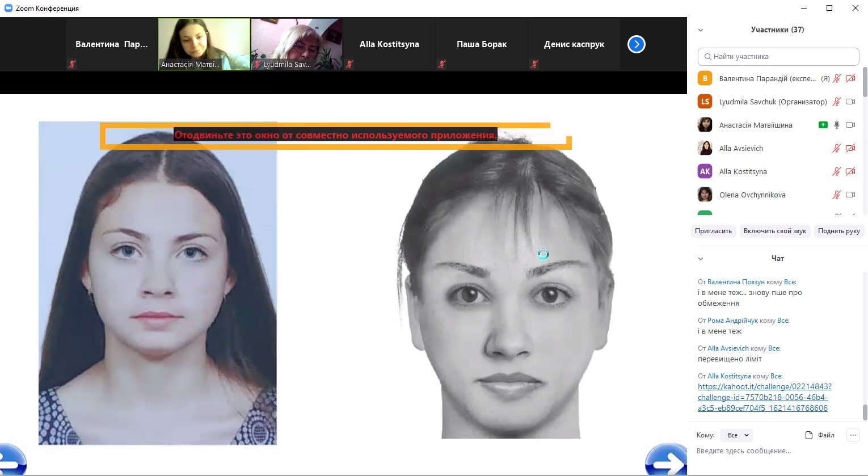
Task: Toggle the muted microphone icon for Alla Kostitsyna
Action: pyautogui.click(x=836, y=171)
